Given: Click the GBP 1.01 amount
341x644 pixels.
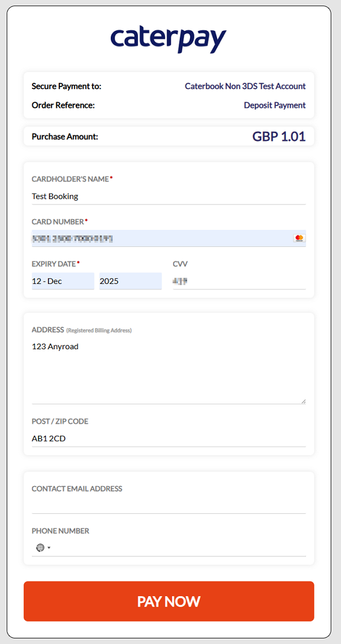Looking at the screenshot, I should (279, 136).
